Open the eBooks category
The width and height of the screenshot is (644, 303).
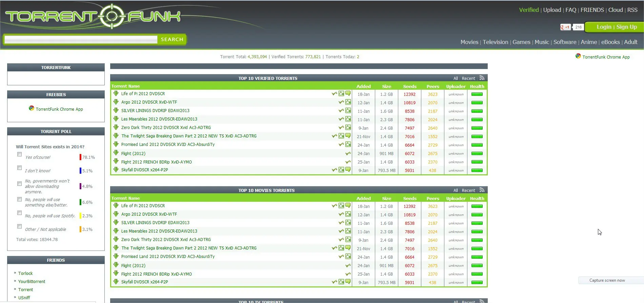point(610,42)
